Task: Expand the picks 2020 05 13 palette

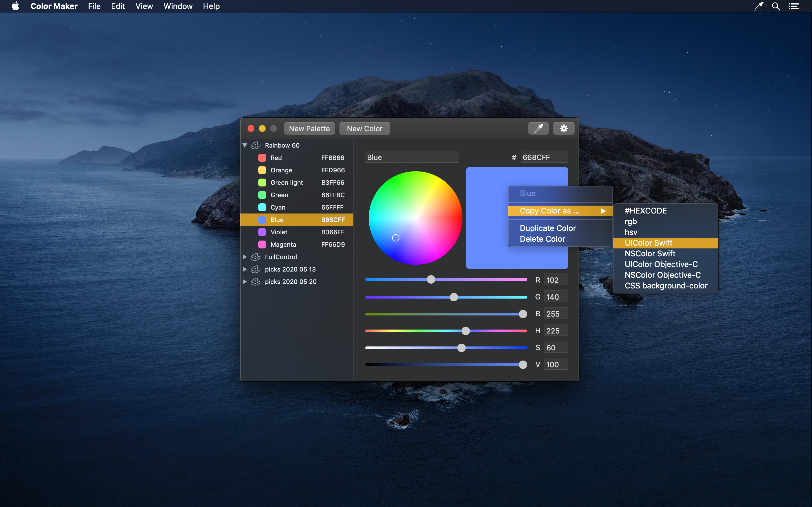Action: (x=245, y=269)
